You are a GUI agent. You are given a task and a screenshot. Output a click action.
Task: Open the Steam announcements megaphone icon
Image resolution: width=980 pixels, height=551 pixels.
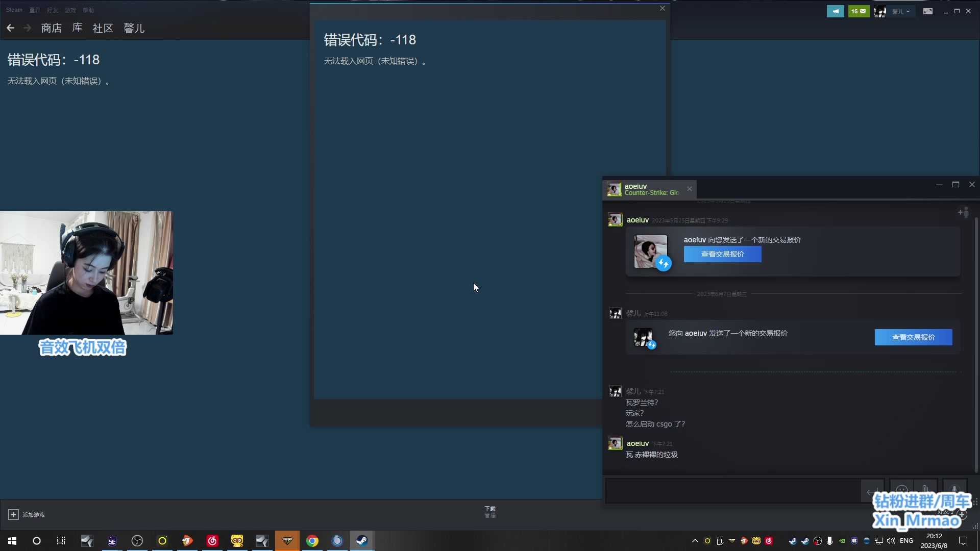click(836, 11)
